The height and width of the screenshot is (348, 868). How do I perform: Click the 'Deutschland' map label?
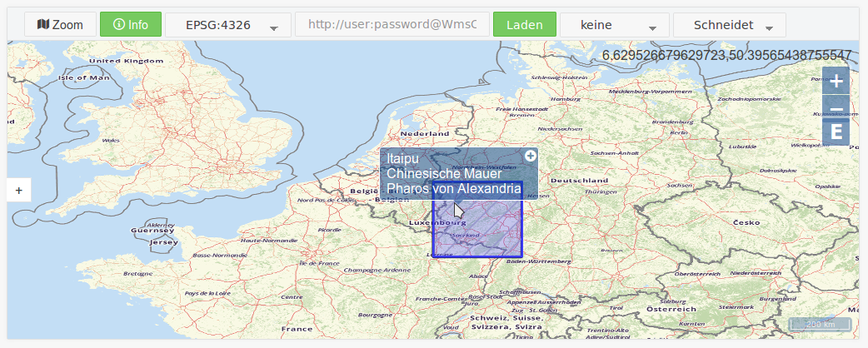click(x=579, y=181)
